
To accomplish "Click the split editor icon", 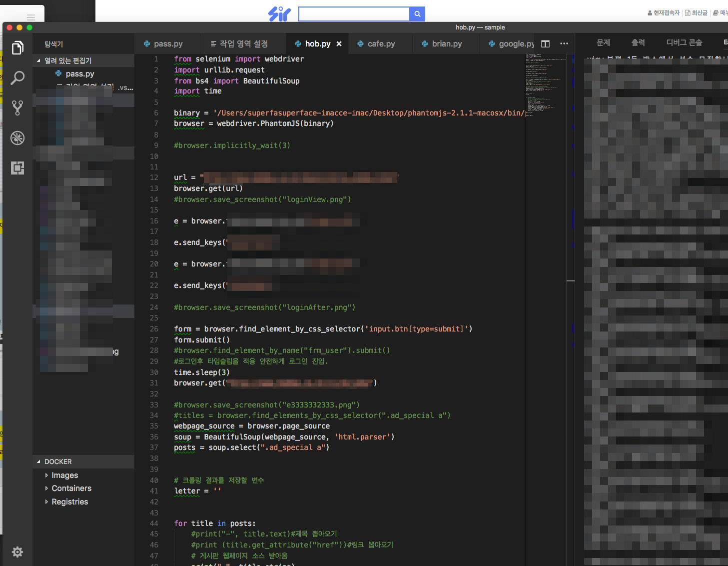I will pos(546,44).
